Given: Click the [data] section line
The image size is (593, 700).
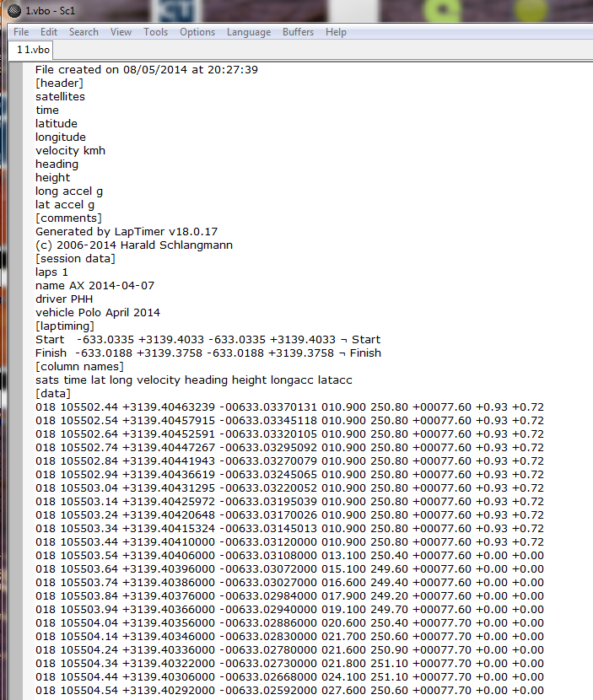Looking at the screenshot, I should click(52, 393).
